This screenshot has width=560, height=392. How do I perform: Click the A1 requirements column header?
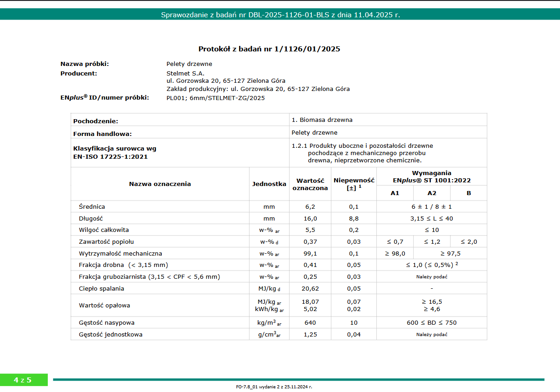coord(395,193)
